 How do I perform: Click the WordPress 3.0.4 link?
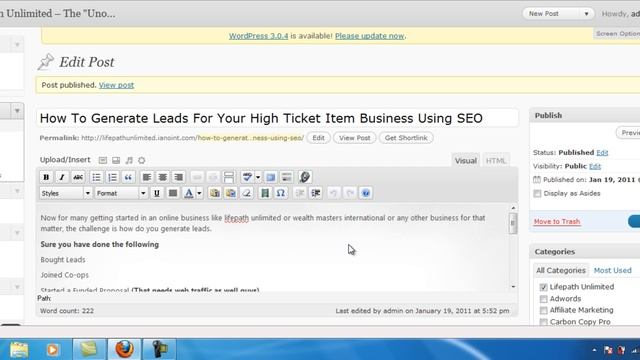258,36
